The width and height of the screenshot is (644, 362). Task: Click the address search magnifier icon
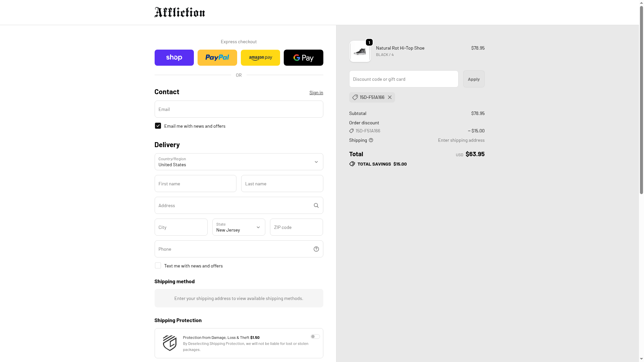316,205
